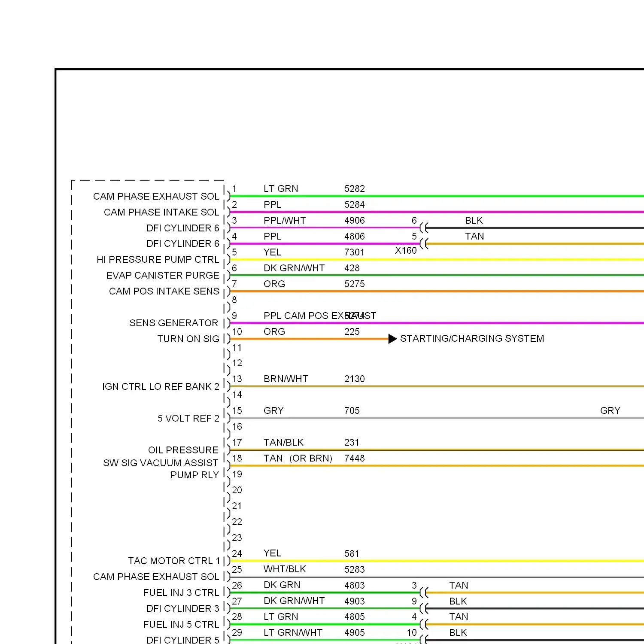Image resolution: width=644 pixels, height=644 pixels.
Task: Click the STARTING/CHARGING SYSTEM reference label
Action: (472, 338)
